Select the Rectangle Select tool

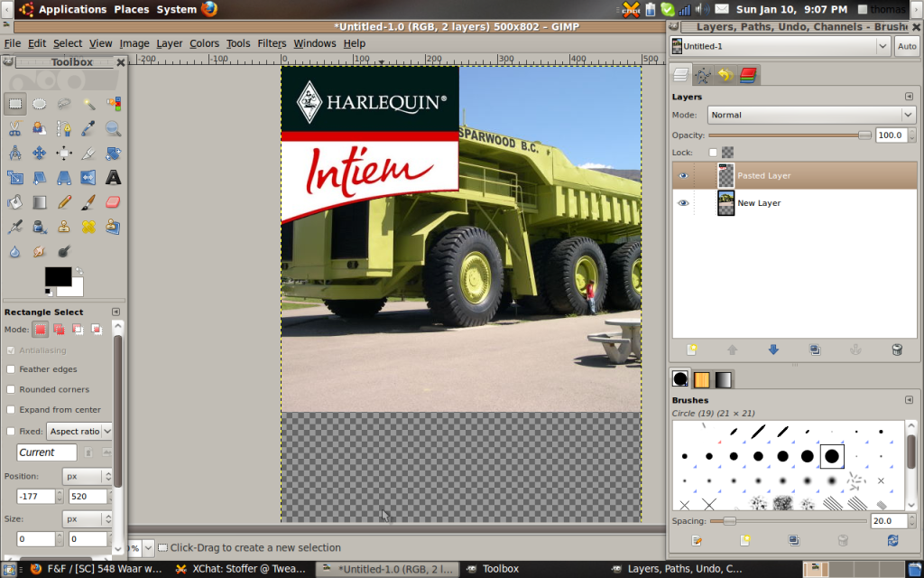coord(14,104)
